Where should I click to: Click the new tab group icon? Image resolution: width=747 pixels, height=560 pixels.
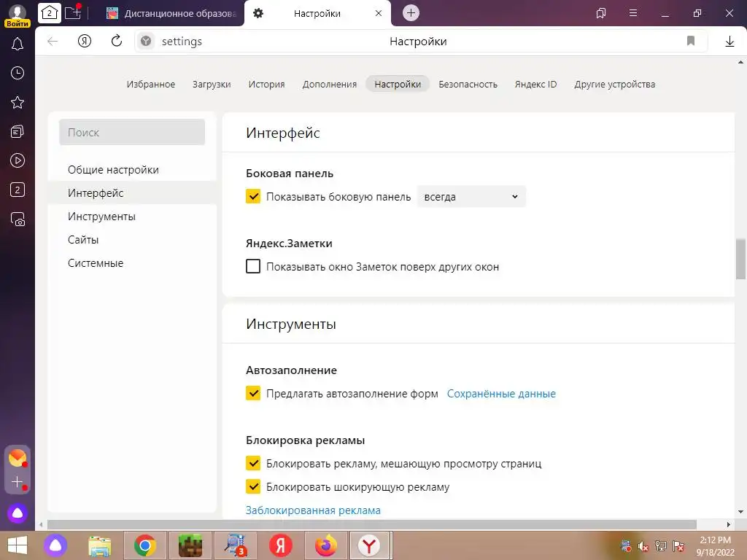73,13
